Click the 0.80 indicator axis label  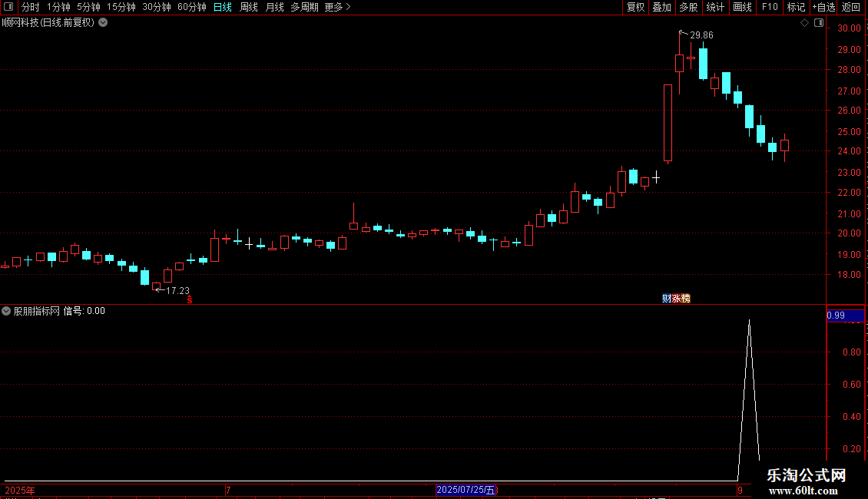[851, 352]
